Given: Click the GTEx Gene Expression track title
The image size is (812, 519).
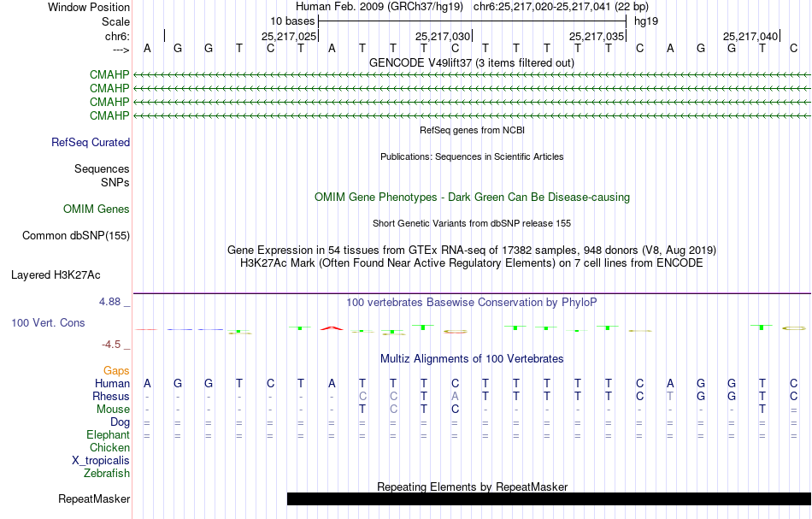Looking at the screenshot, I should tap(472, 251).
